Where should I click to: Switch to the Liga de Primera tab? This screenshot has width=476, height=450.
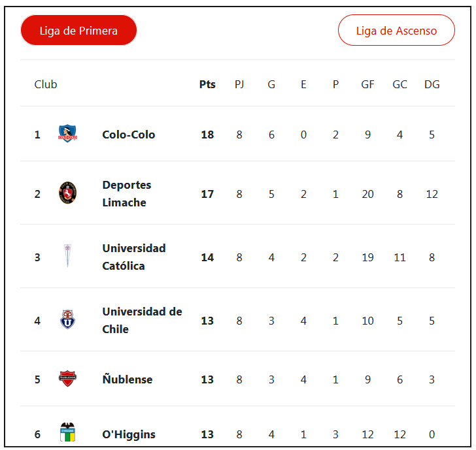click(78, 31)
